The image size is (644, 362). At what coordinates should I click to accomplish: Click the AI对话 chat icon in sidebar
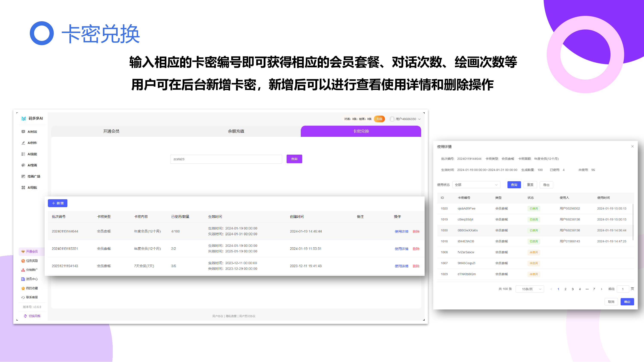point(23,132)
